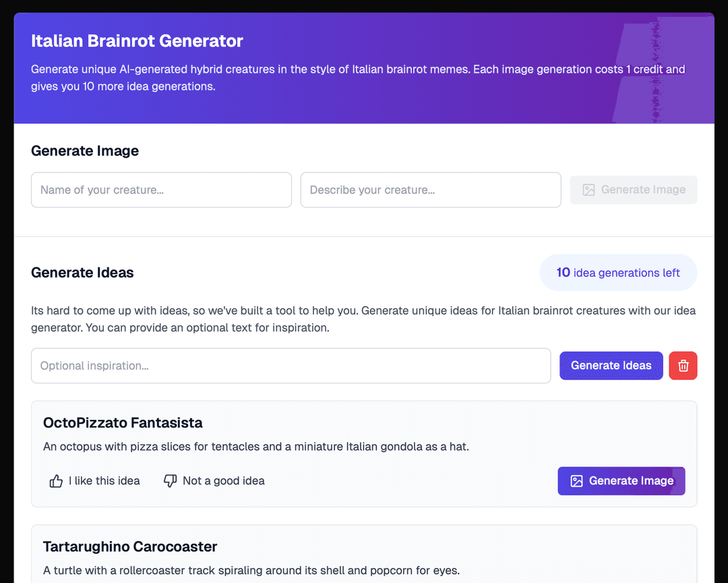Click the trash icon to clear all ideas

(683, 365)
